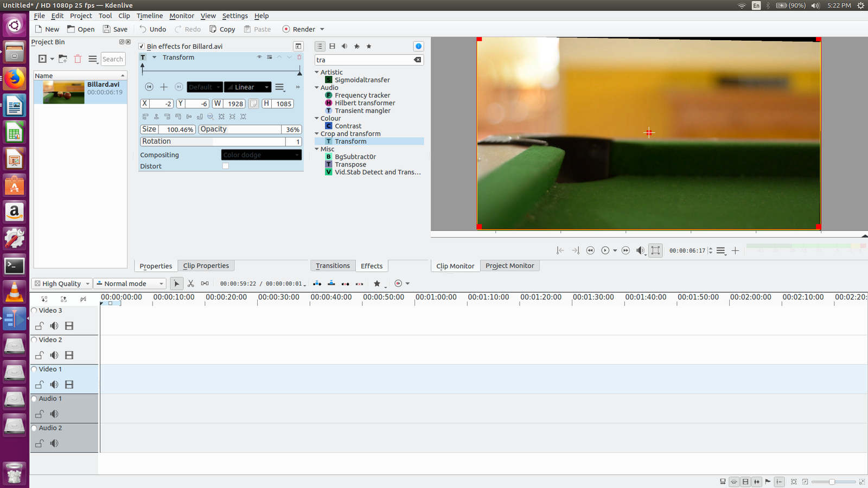Select the Billard.avi clip thumbnail
The image size is (868, 488).
63,92
